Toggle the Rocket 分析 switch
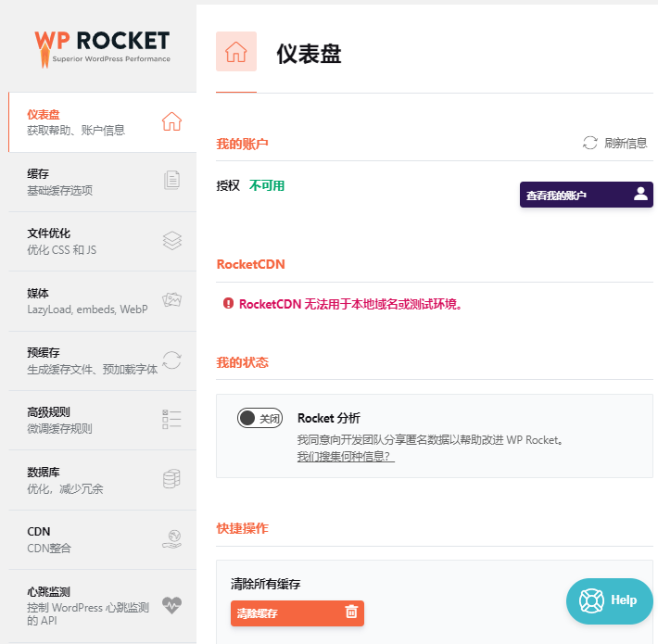This screenshot has height=644, width=658. (x=259, y=418)
